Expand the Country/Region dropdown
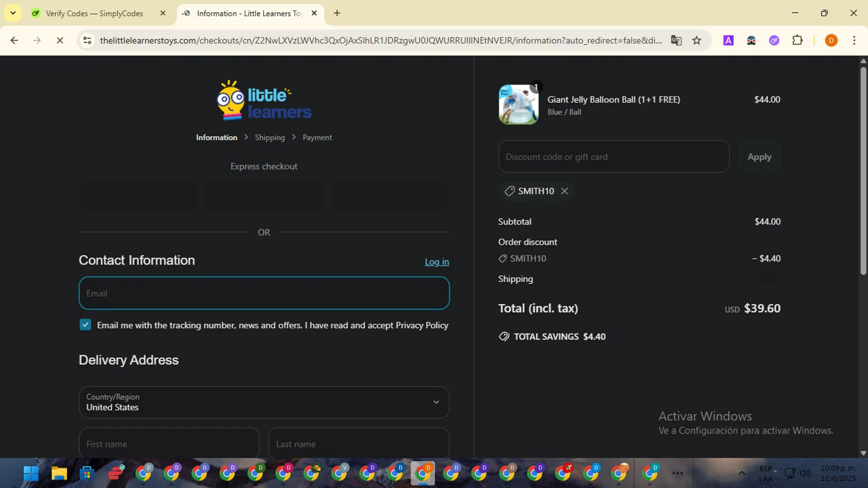 point(264,402)
